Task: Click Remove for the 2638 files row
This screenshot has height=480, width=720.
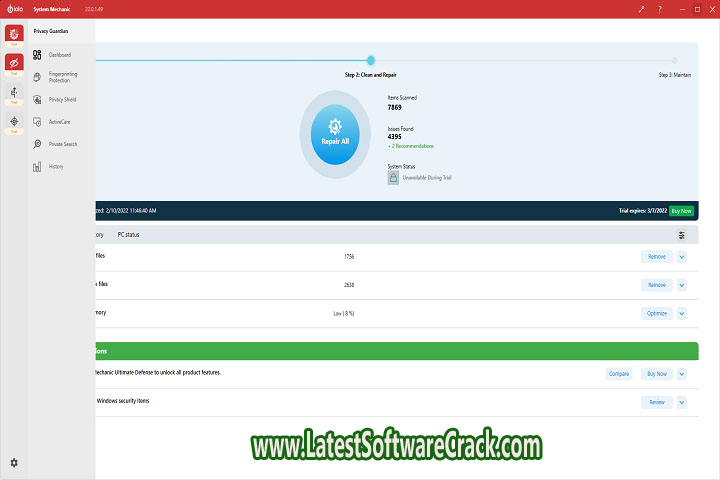Action: (x=657, y=285)
